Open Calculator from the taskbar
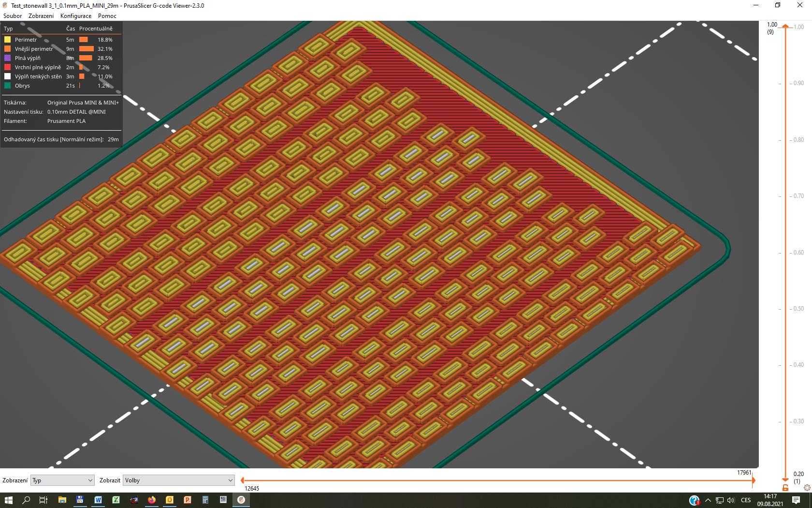Screen dimensions: 812x508 205,500
